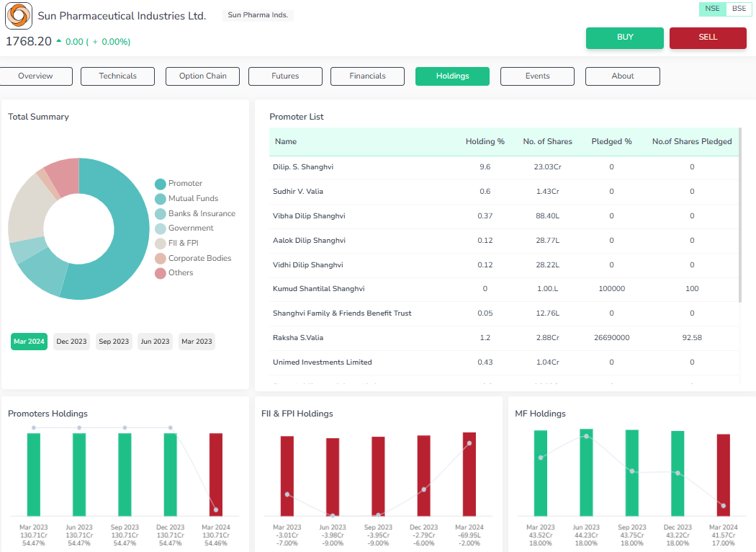Click the Others legend color dot
756x552 pixels.
coord(161,273)
